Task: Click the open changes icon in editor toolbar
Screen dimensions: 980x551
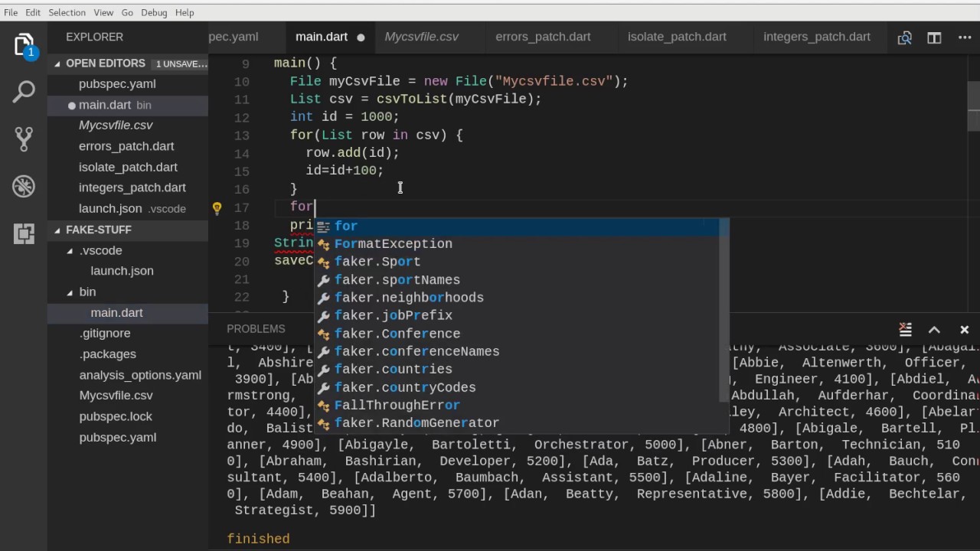Action: click(905, 37)
